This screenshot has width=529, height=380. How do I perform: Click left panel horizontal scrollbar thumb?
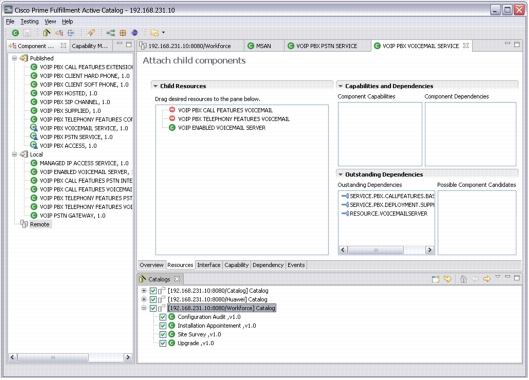pyautogui.click(x=53, y=357)
